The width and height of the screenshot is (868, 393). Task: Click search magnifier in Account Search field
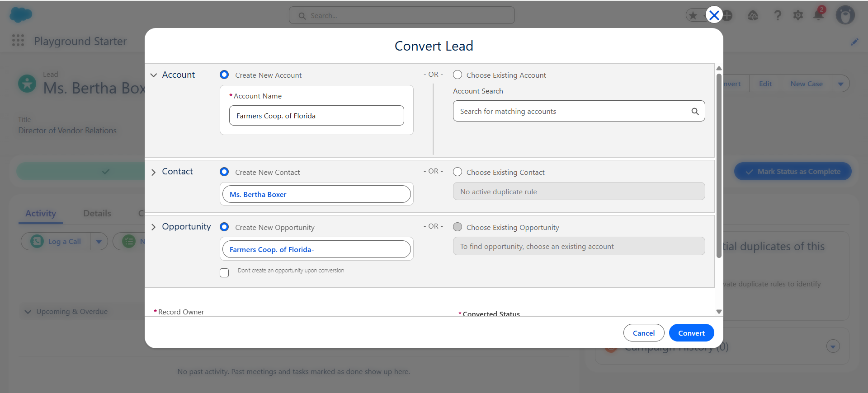pyautogui.click(x=695, y=111)
